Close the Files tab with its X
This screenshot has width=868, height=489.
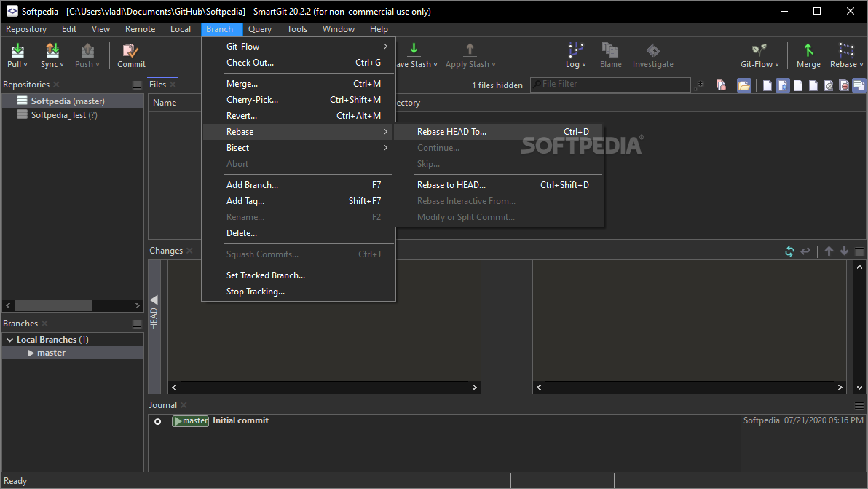click(x=173, y=85)
